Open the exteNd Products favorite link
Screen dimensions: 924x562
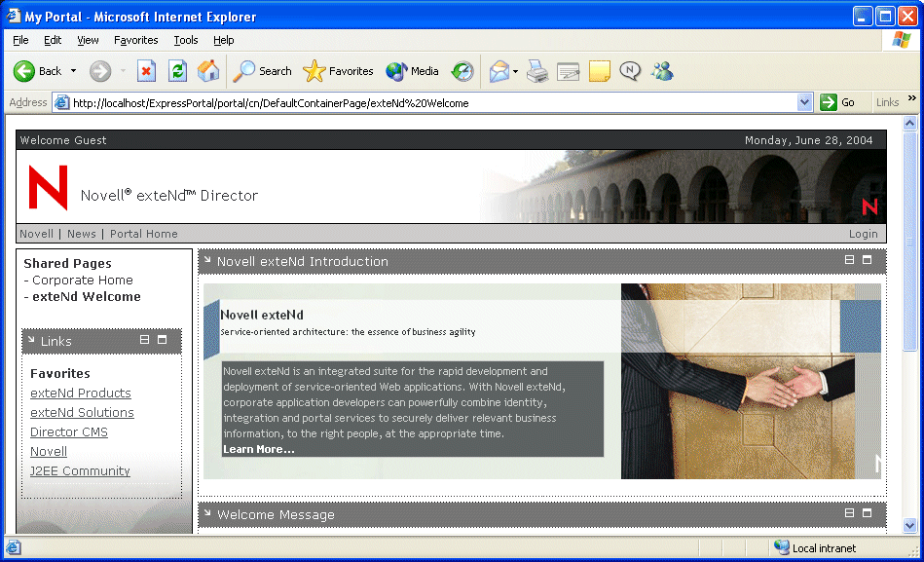tap(81, 393)
